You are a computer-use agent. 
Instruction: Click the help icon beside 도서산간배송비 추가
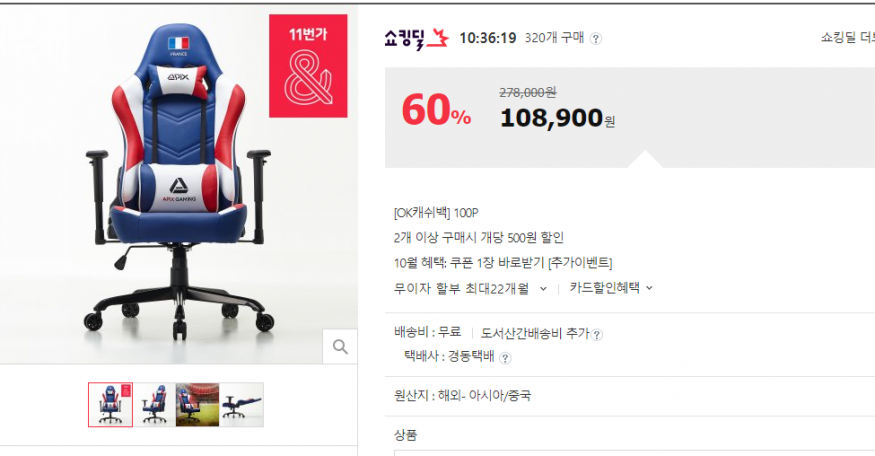(597, 335)
